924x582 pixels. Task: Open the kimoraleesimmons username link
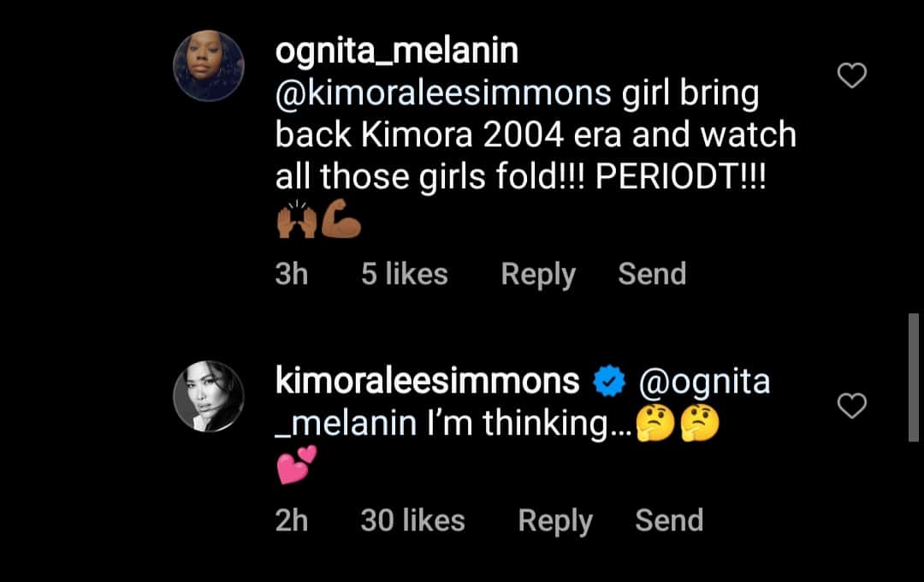pyautogui.click(x=425, y=379)
